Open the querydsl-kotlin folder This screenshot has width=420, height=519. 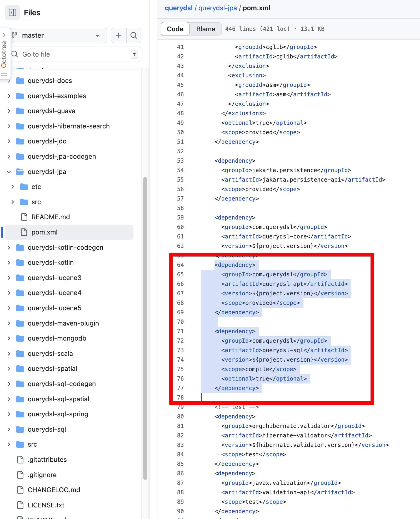point(51,263)
